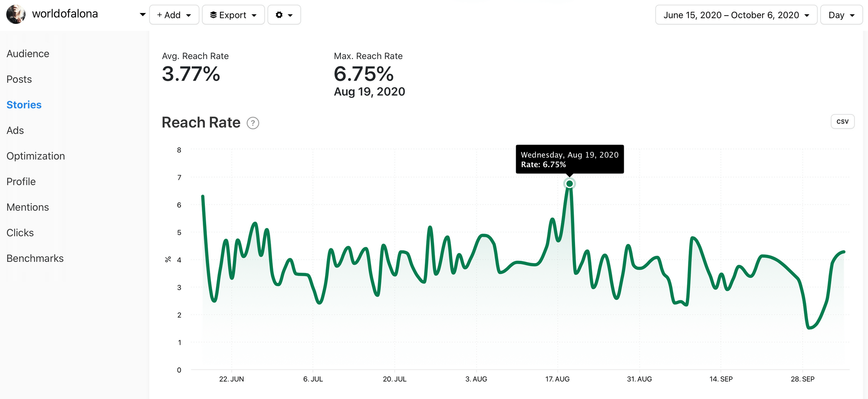View the Mentions section

click(28, 208)
